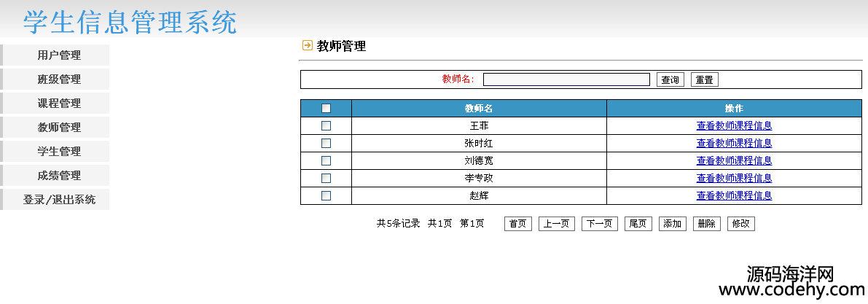Viewport: 868px width, 304px height.
Task: Open the 课程管理 menu item
Action: click(x=59, y=104)
